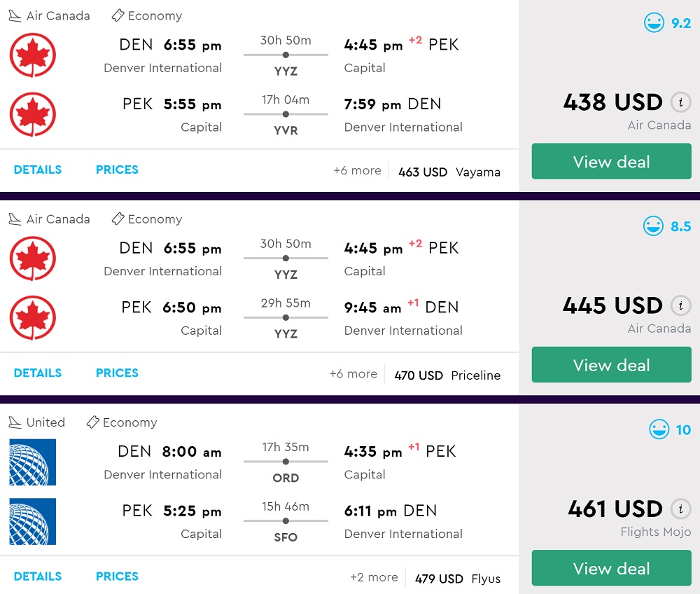Viewport: 700px width, 594px height.
Task: Click the info icon beside 461 USD
Action: tap(680, 509)
